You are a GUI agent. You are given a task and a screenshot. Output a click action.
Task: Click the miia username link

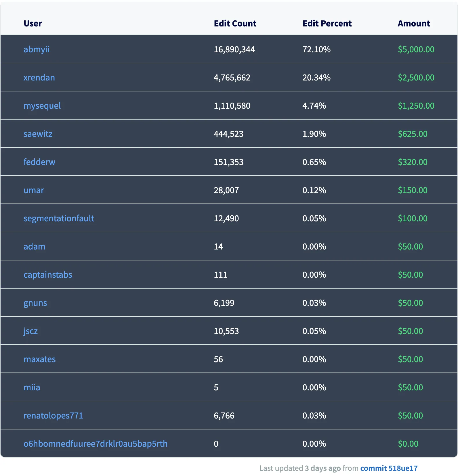click(32, 387)
